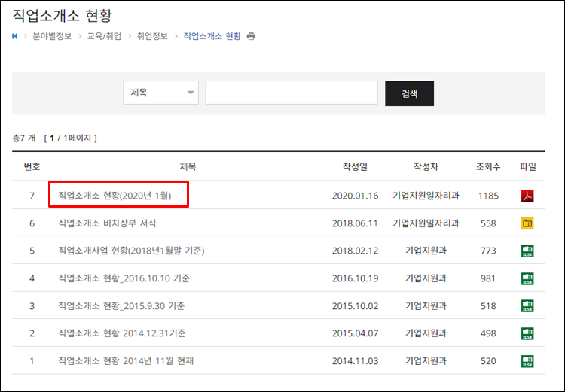Open post 직업소개소 현황_2015.9.30 기준

[121, 306]
